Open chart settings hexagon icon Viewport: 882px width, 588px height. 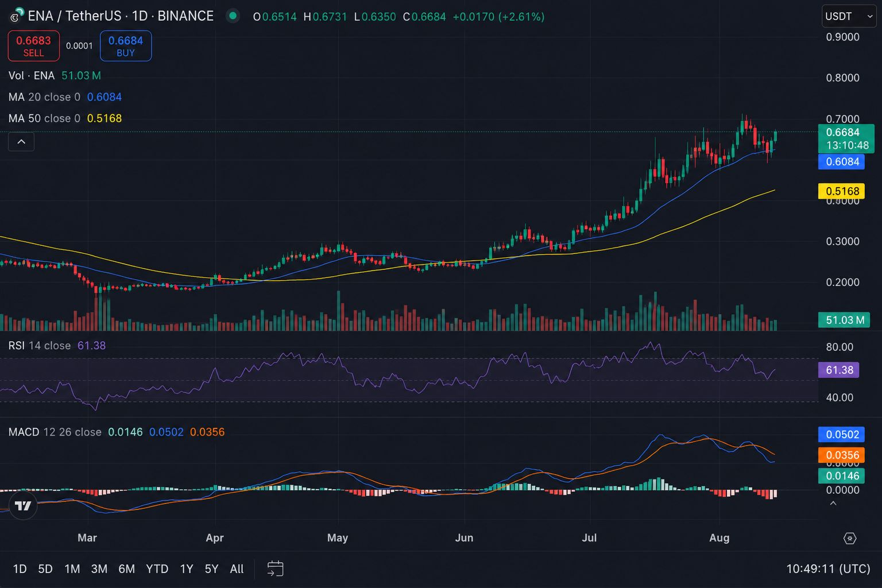point(850,538)
